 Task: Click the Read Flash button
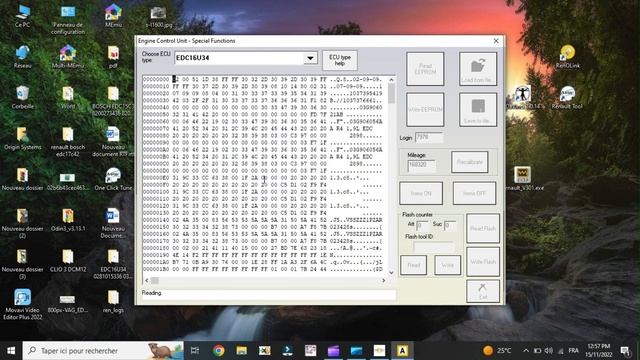click(x=483, y=229)
